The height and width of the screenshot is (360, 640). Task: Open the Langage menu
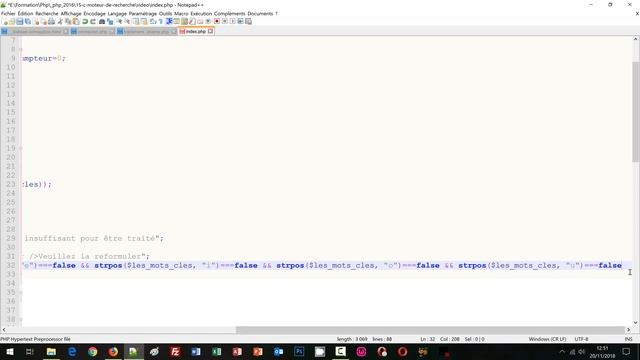pos(117,13)
